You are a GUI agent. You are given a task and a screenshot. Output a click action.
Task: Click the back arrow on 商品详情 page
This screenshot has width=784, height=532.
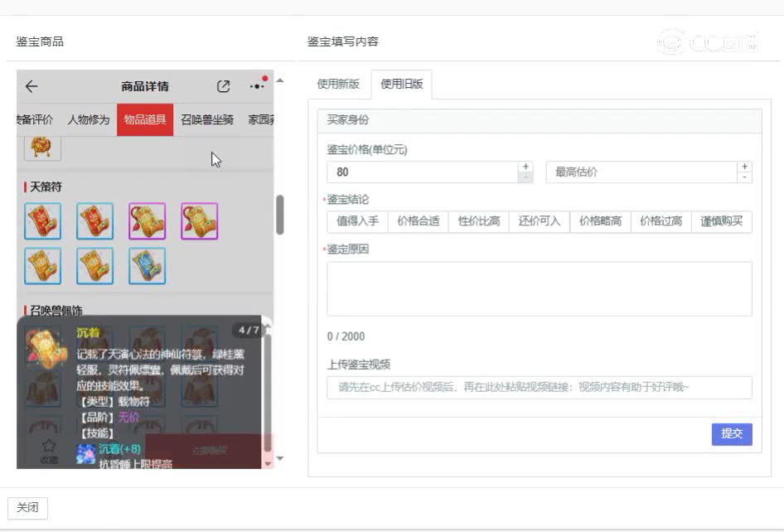[x=31, y=86]
